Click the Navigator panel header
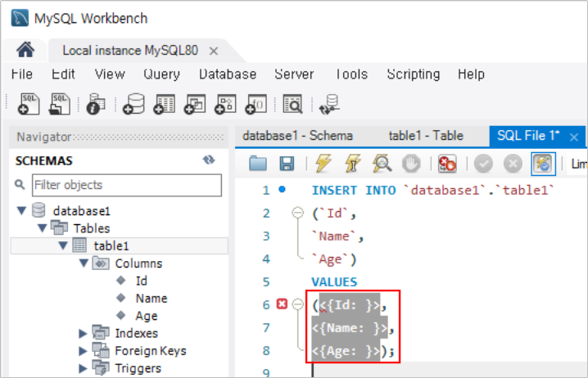Screen dimensions: 588x378 pyautogui.click(x=120, y=137)
